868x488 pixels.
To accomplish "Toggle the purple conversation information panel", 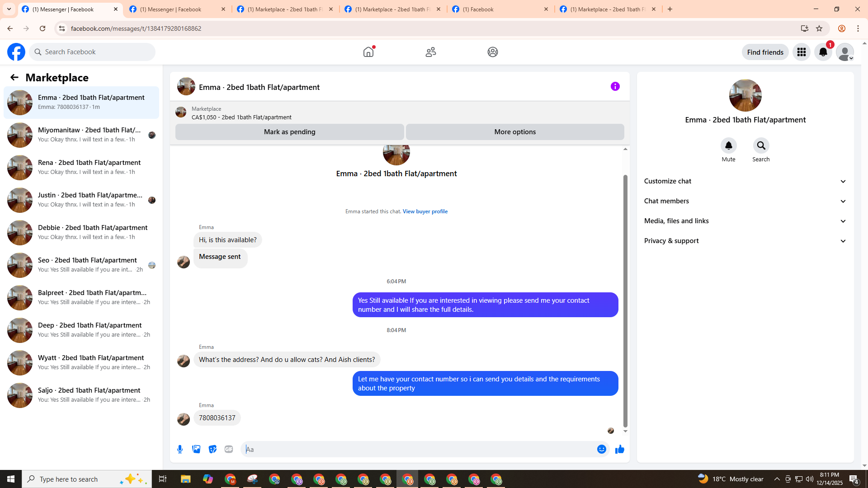I will (615, 86).
